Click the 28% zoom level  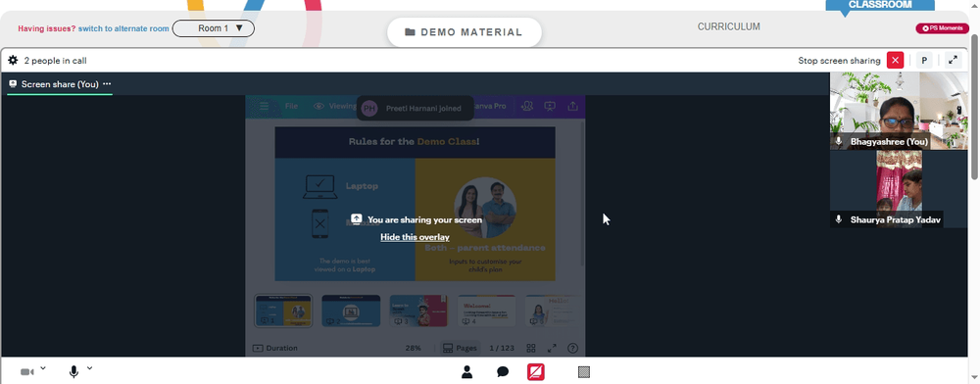[414, 348]
